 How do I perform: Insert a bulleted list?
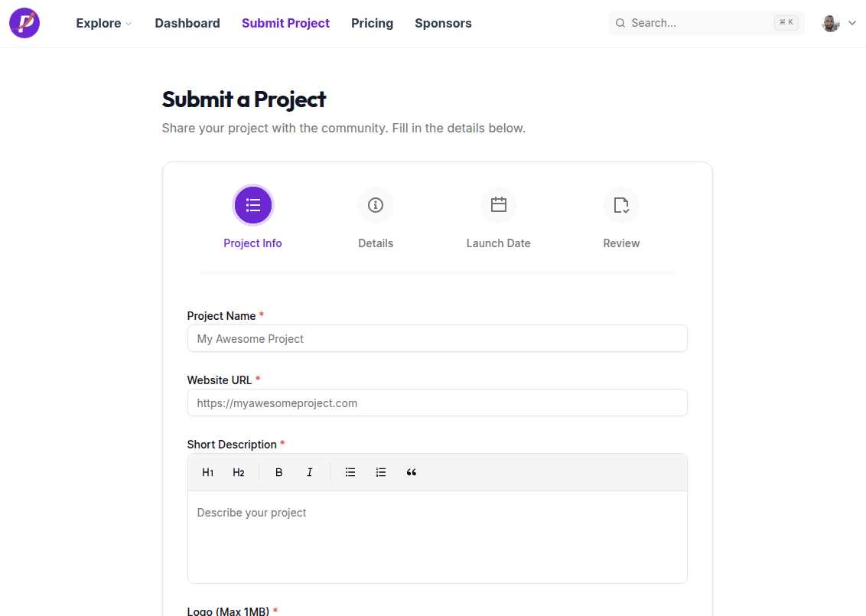click(x=350, y=472)
